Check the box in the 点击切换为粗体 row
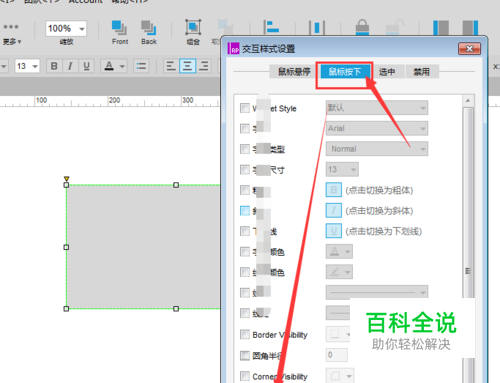500x383 pixels. tap(245, 190)
